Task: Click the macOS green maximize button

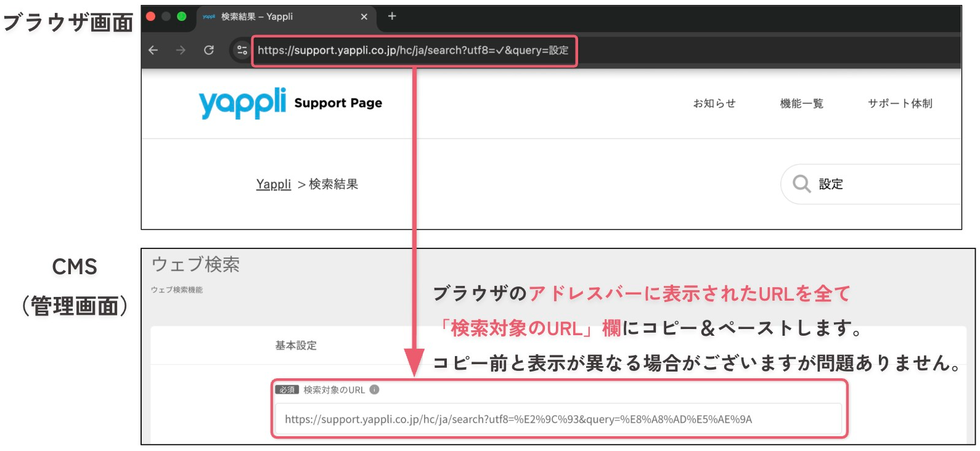Action: [181, 17]
